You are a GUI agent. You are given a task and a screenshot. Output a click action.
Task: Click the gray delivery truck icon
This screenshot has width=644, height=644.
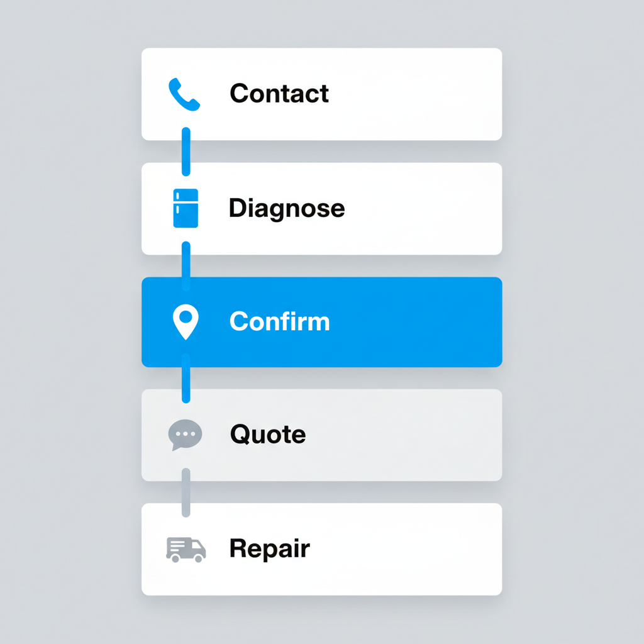186,549
